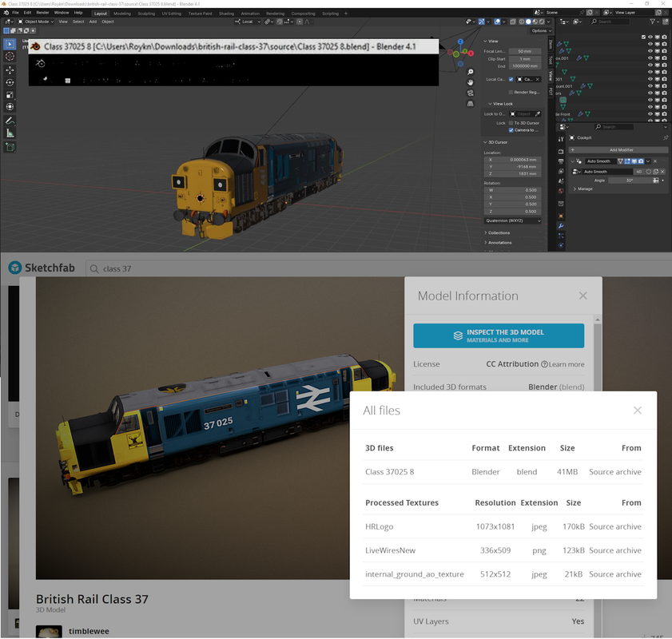Screen dimensions: 672x639
Task: Click the Sketchfab logo
Action: (42, 268)
